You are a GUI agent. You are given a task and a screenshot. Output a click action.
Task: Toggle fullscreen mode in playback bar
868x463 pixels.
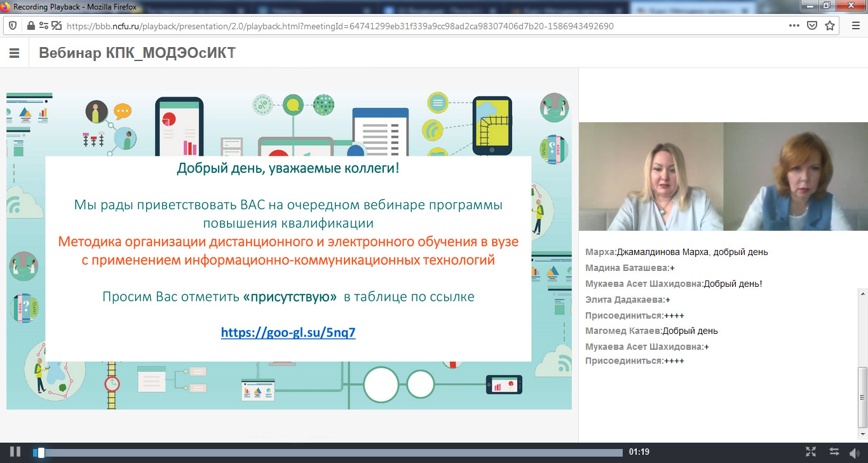point(811,452)
